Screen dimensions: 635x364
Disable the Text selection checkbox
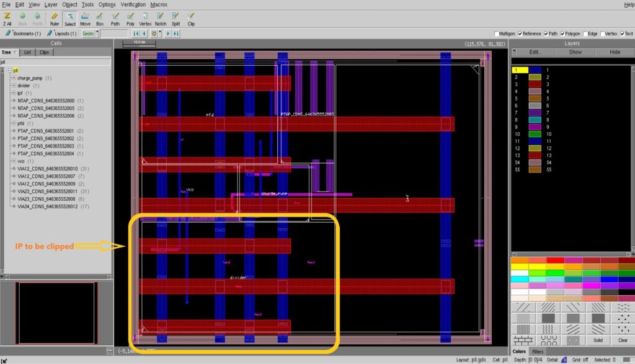point(622,33)
